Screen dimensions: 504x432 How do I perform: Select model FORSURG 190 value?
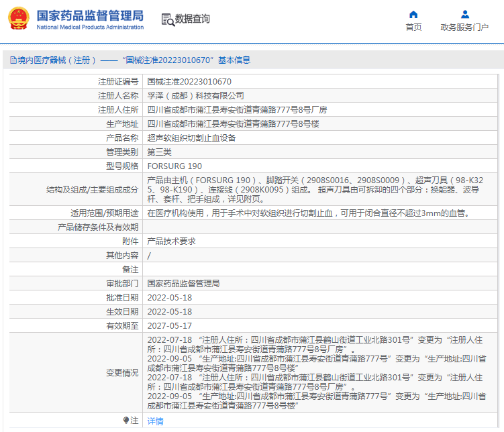[174, 166]
